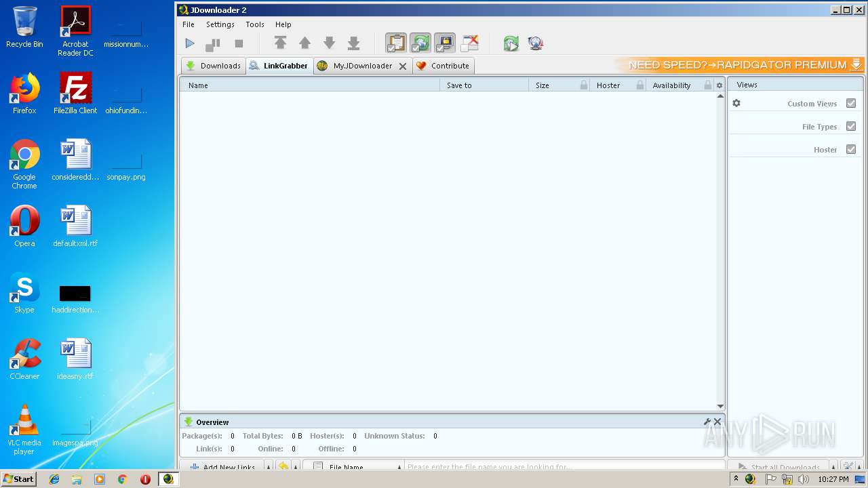Click taskbar volume speaker icon

click(x=804, y=479)
